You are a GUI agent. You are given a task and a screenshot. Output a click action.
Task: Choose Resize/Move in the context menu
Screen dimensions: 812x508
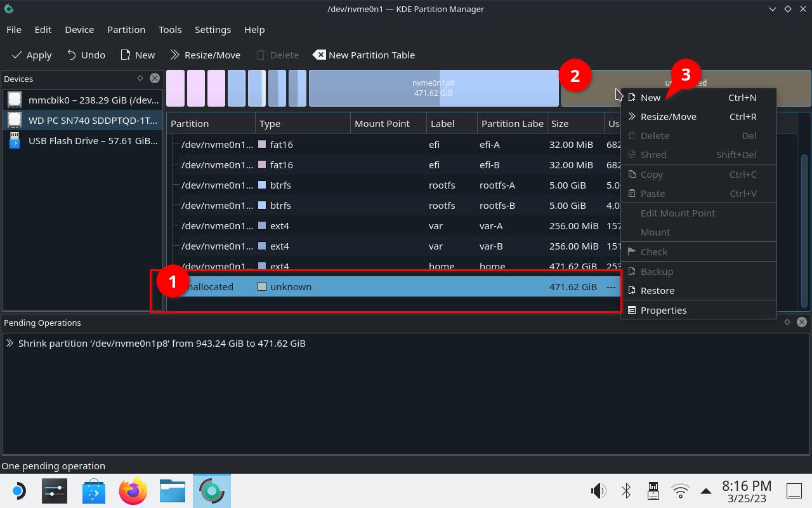pyautogui.click(x=698, y=116)
